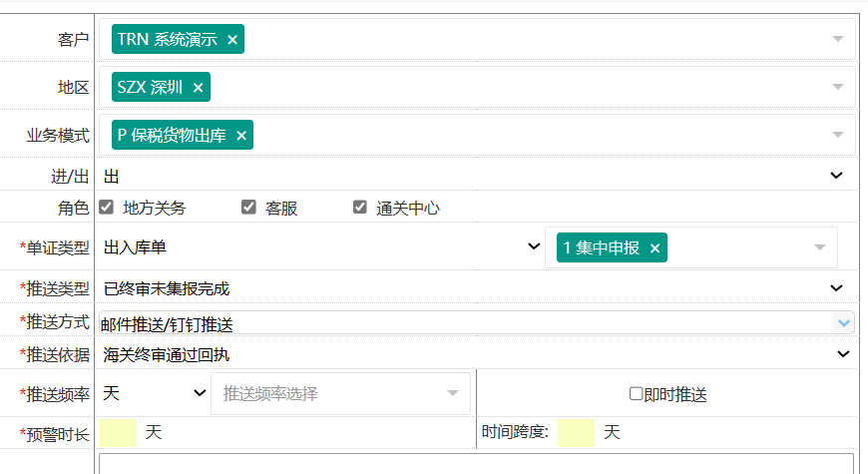This screenshot has width=868, height=474.
Task: Expand the 地区 dropdown arrow
Action: coord(838,87)
